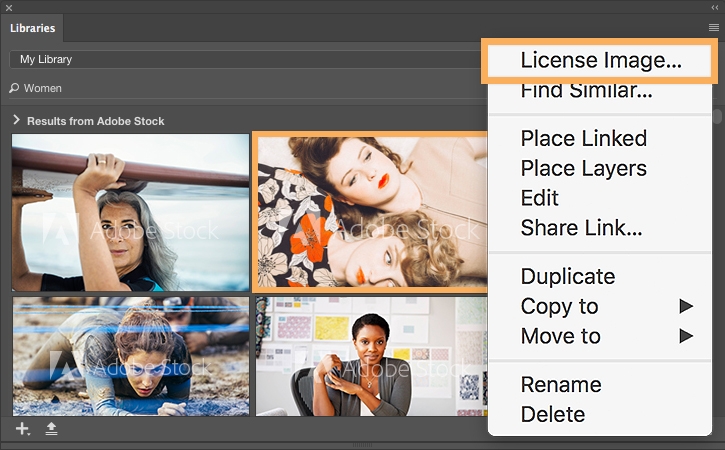Expand the Copy to submenu arrow
The image size is (725, 450).
[686, 306]
